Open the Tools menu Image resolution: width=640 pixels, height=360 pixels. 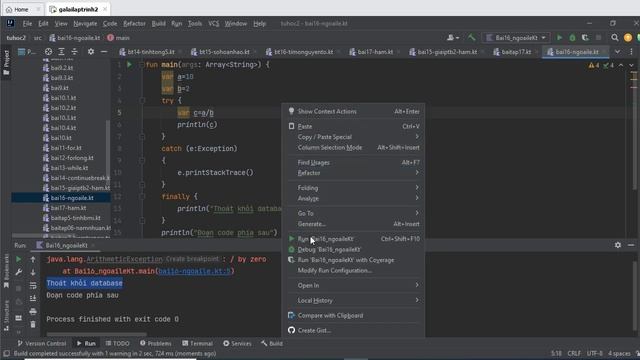click(x=195, y=24)
